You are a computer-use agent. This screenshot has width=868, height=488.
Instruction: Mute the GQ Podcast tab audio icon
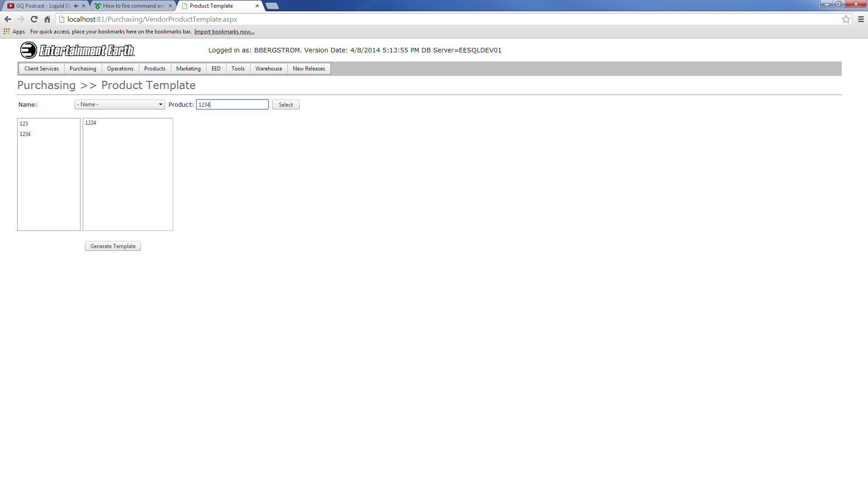(x=76, y=6)
